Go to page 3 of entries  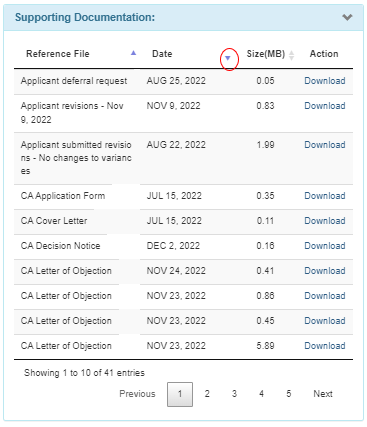click(x=234, y=394)
